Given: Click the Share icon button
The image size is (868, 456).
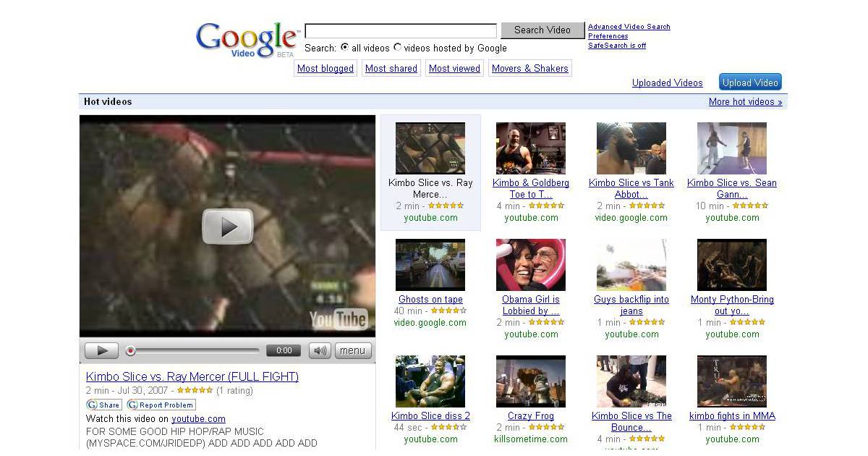Looking at the screenshot, I should [103, 405].
